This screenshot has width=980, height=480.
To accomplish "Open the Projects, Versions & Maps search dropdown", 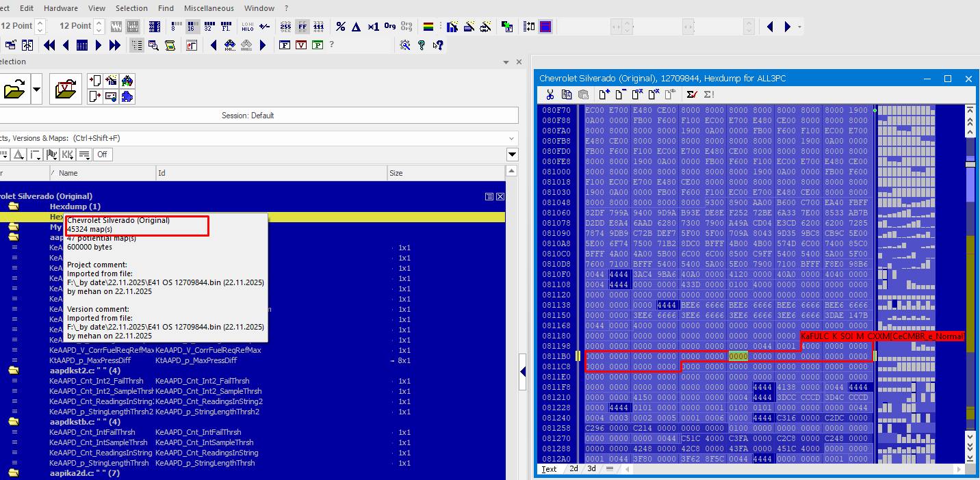I will 511,138.
